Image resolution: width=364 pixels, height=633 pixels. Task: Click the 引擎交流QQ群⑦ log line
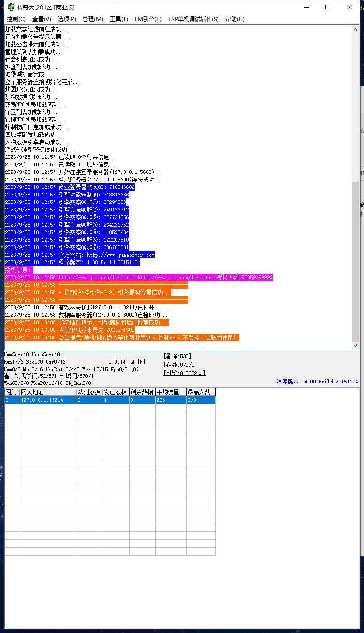point(67,247)
